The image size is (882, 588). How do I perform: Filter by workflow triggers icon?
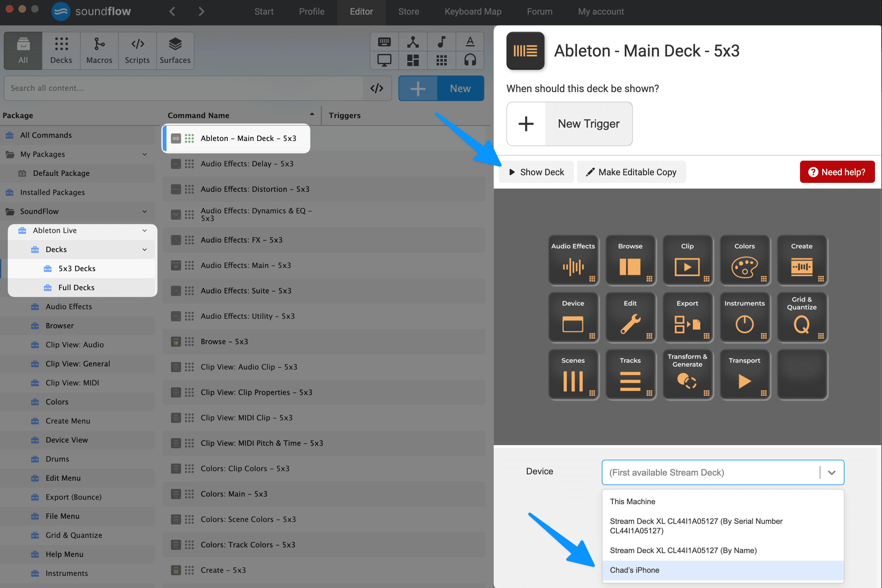click(413, 42)
